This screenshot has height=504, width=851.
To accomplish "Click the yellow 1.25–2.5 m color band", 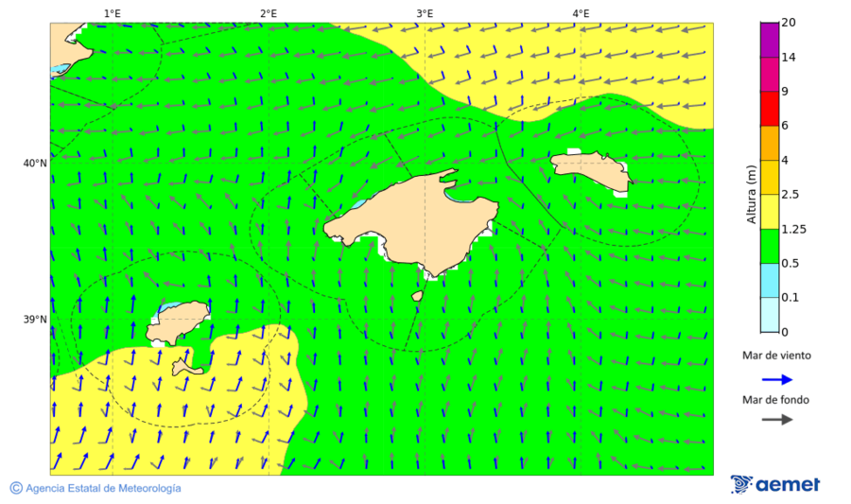I will click(x=770, y=212).
